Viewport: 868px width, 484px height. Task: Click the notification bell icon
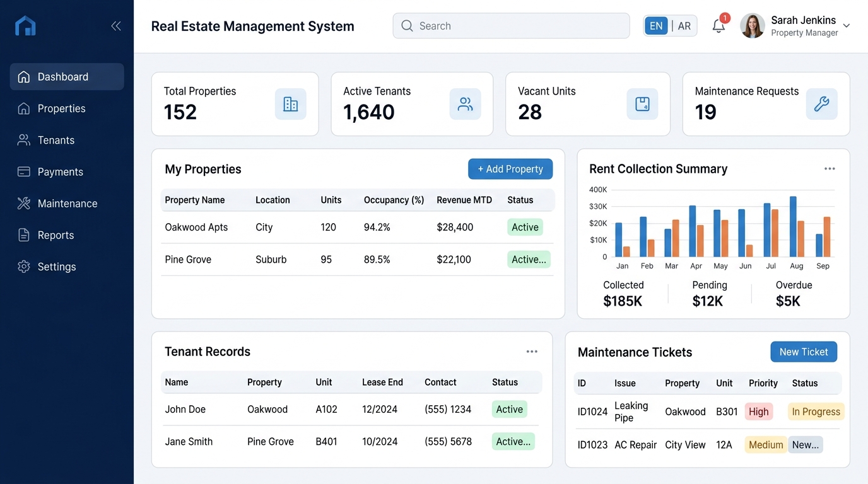coord(718,26)
